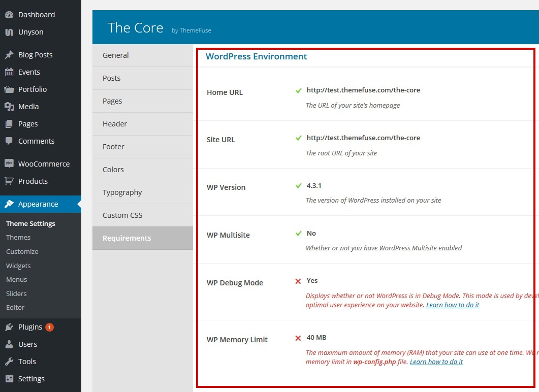Screen dimensions: 539x392
Task: Click the WP Version value 4.3.1
Action: point(314,185)
